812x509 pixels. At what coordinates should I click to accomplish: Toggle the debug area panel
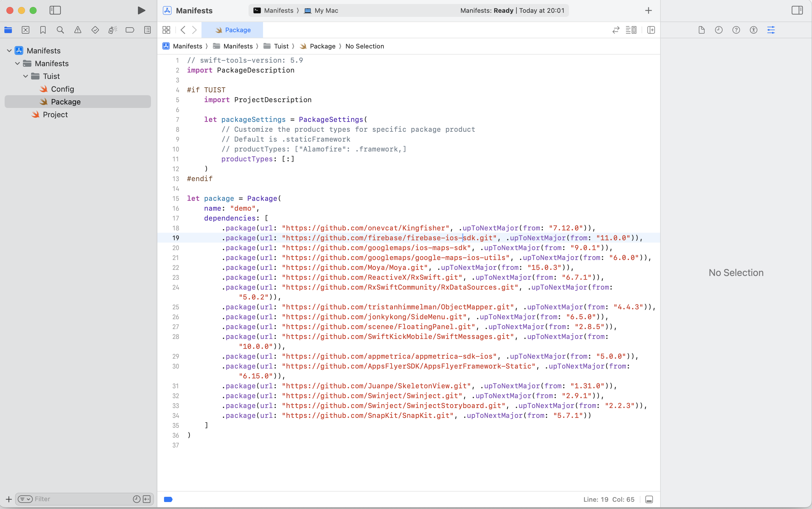click(649, 499)
